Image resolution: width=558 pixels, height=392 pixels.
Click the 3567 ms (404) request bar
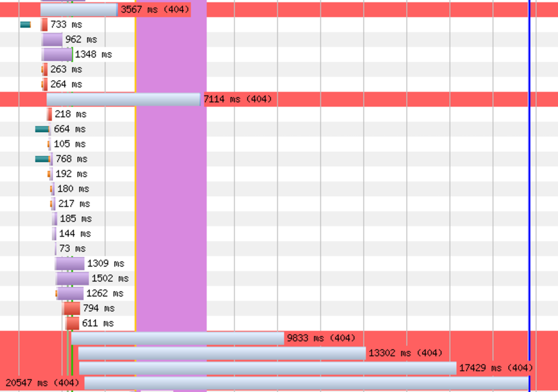[x=79, y=10]
